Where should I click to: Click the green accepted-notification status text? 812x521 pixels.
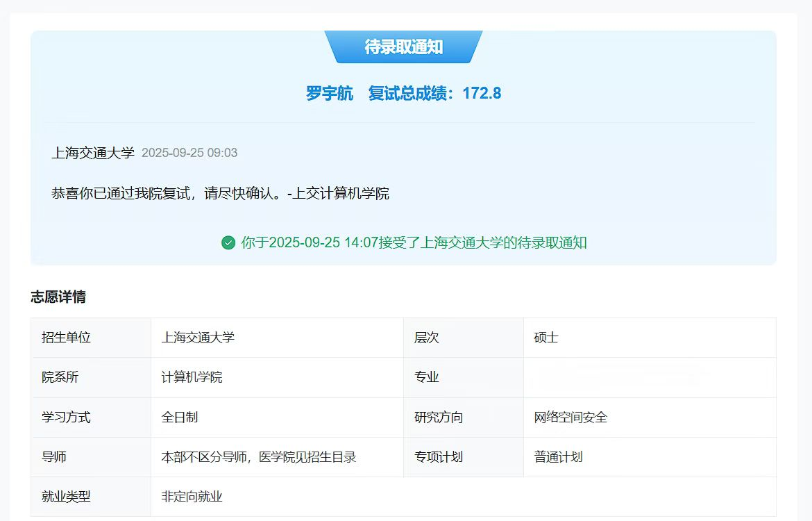coord(414,242)
